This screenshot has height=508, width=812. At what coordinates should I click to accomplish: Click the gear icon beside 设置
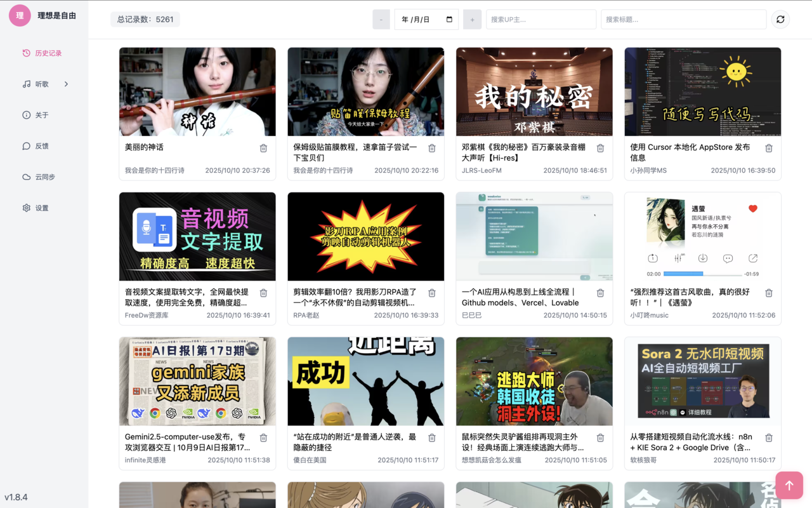[26, 208]
